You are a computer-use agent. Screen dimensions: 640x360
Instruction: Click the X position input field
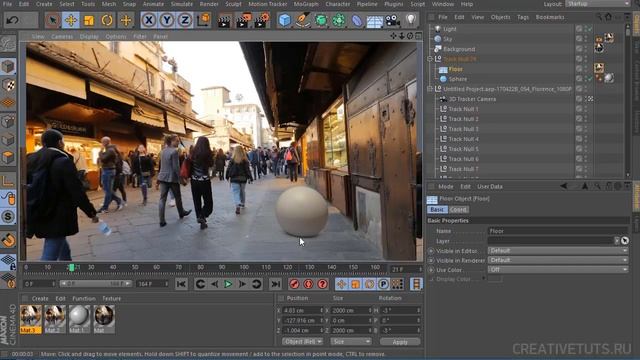(302, 311)
